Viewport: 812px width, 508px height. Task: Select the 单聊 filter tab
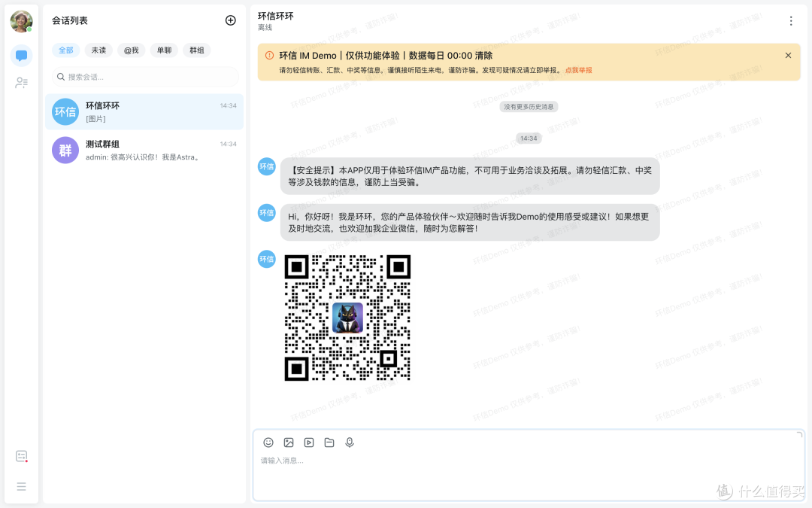[x=164, y=50]
